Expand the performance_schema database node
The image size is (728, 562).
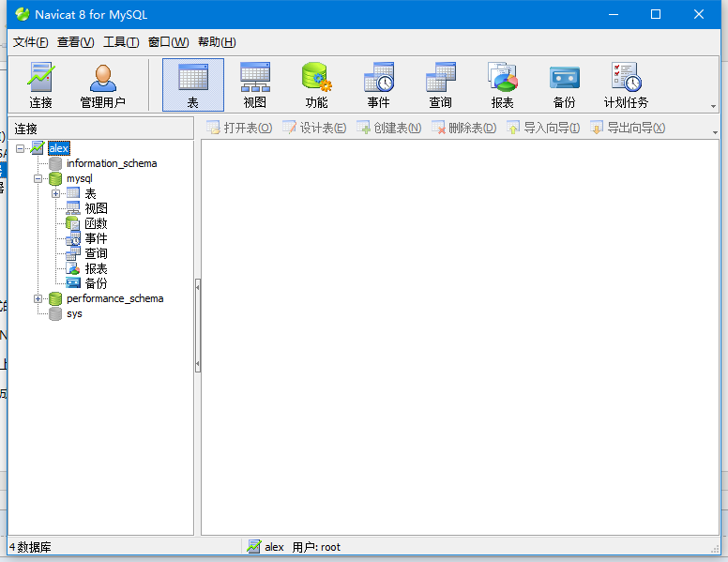(38, 298)
